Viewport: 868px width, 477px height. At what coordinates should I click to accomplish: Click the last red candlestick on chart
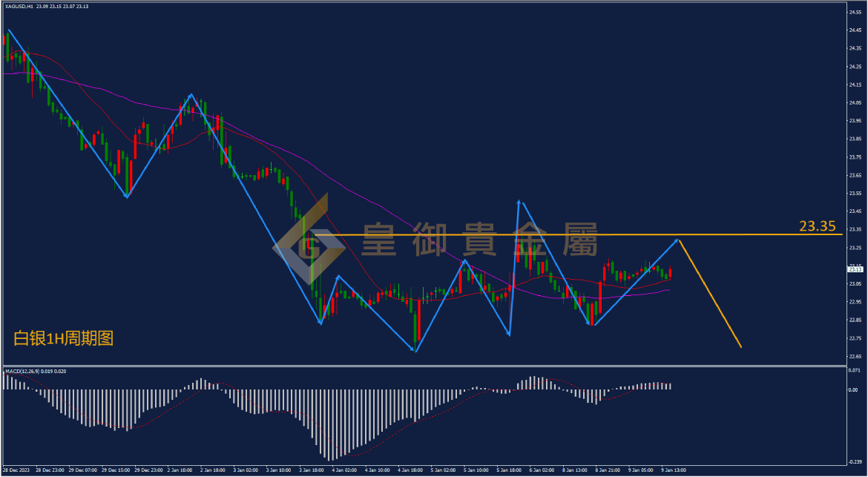[671, 273]
